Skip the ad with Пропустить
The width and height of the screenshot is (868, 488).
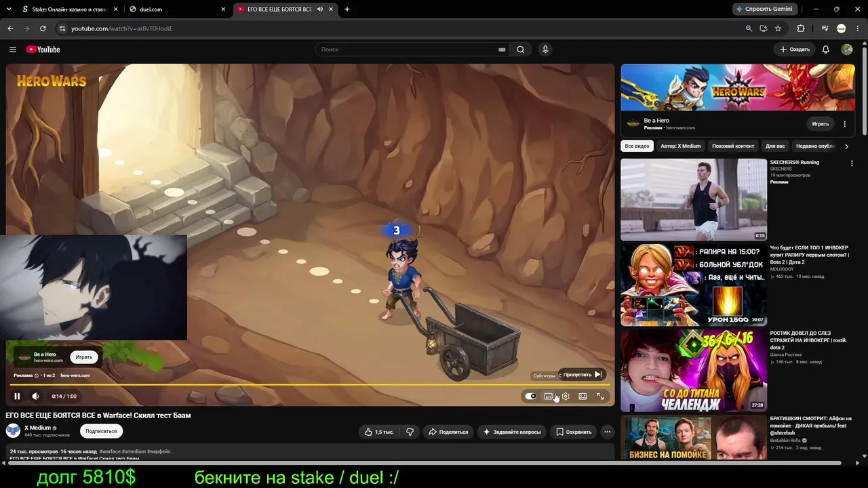point(582,375)
